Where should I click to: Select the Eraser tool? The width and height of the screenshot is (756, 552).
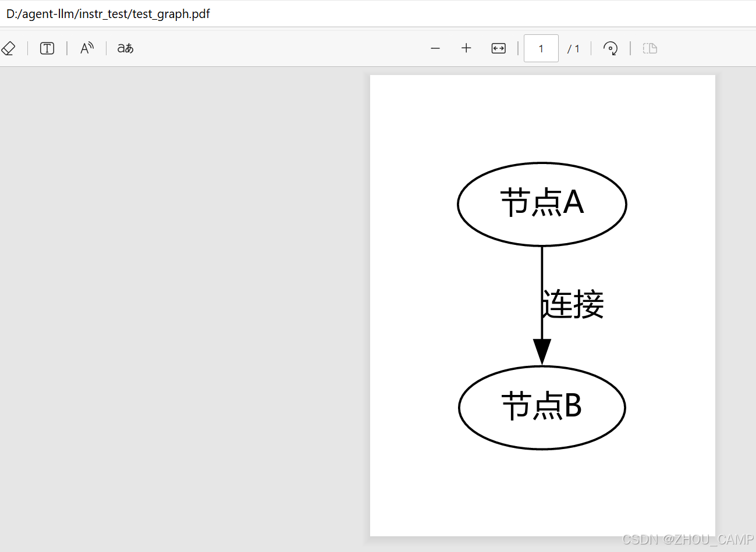[x=8, y=48]
